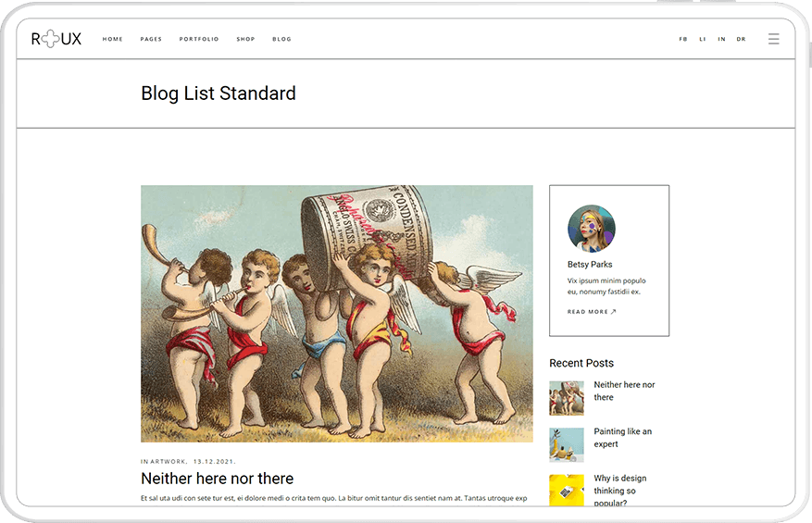Click 'Painting like an expert' recent post link
Viewport: 812px width, 523px height.
tap(622, 438)
